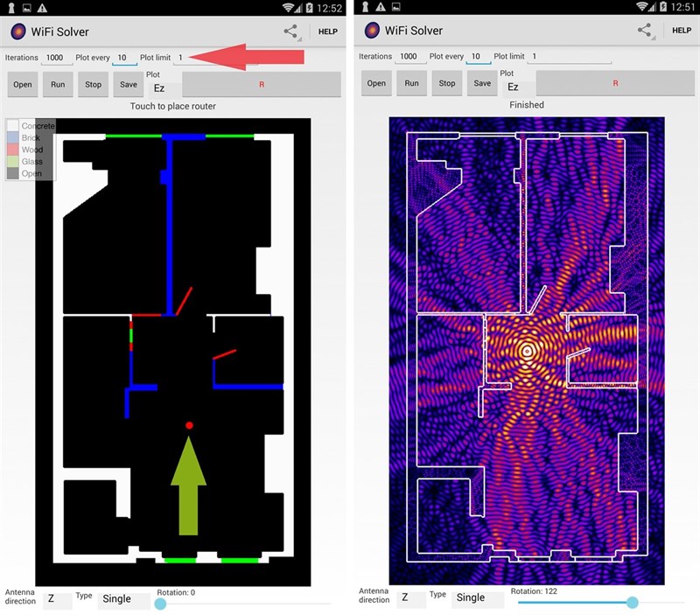Image resolution: width=700 pixels, height=615 pixels.
Task: Tap the share icon in right screen
Action: [x=645, y=31]
